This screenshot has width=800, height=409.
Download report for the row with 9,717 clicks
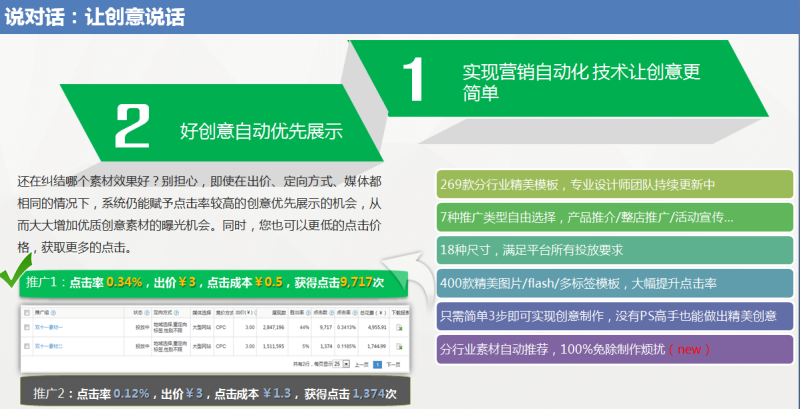[399, 327]
